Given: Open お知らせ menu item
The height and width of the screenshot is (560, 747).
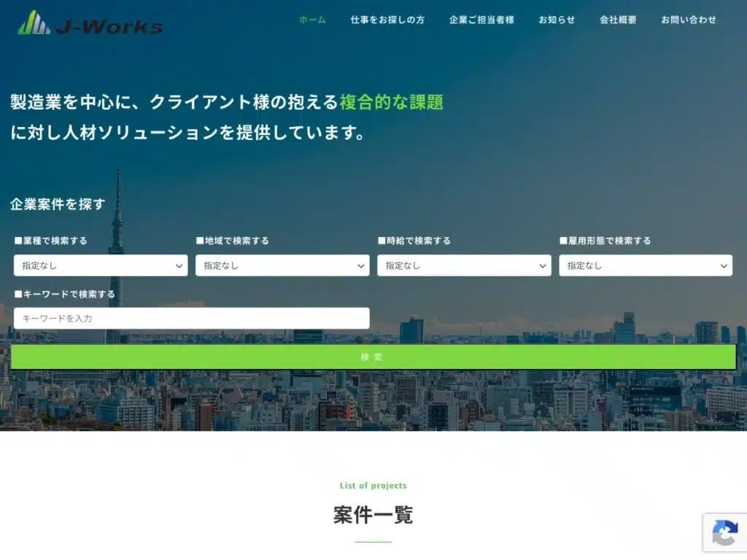Looking at the screenshot, I should coord(557,20).
